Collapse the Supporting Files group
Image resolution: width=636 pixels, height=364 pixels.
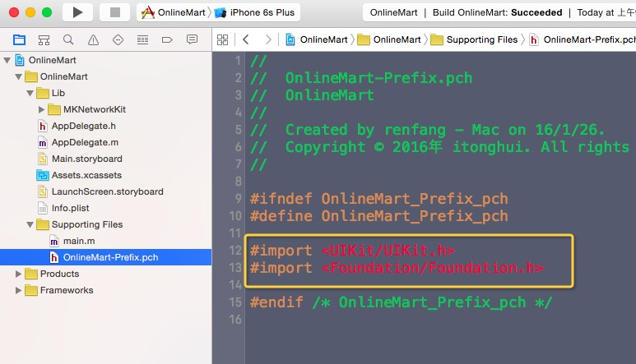point(30,224)
